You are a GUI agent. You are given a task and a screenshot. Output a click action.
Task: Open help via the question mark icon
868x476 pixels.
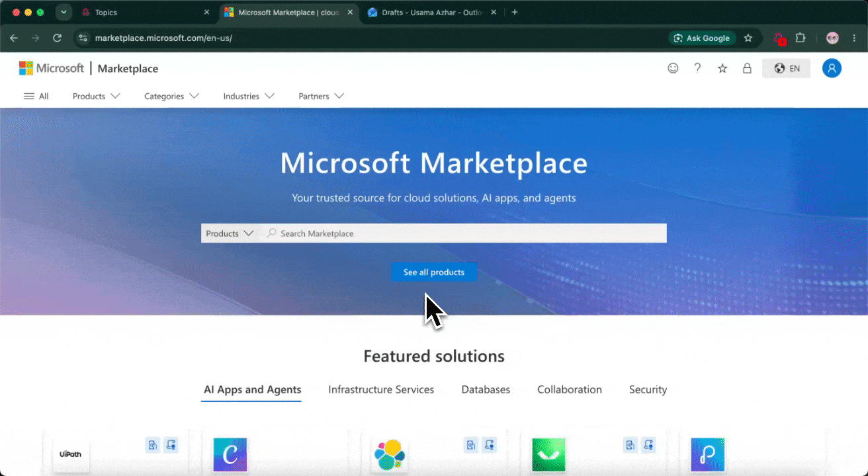pos(697,68)
